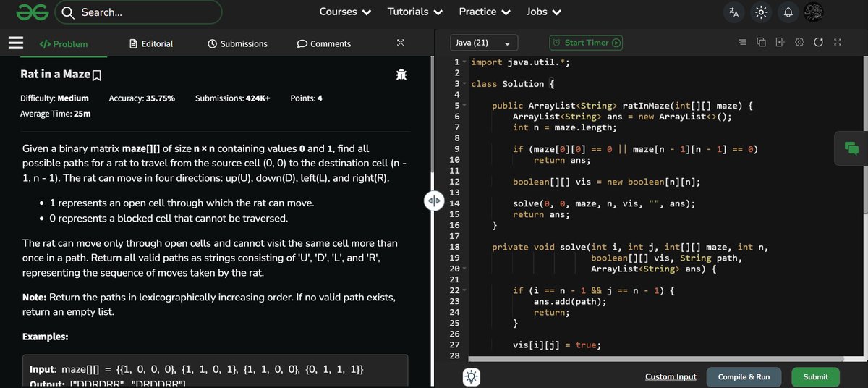The height and width of the screenshot is (388, 868).
Task: Click the Difficulty: Medium label
Action: (x=54, y=98)
